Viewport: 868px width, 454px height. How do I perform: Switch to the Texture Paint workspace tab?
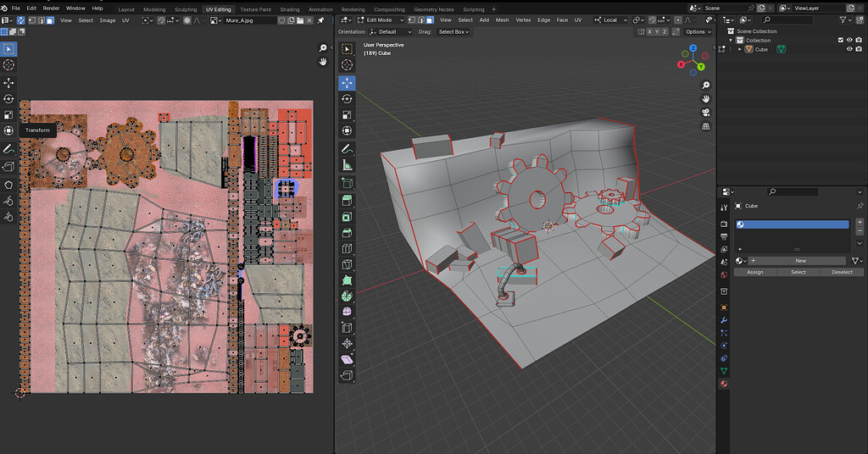255,9
